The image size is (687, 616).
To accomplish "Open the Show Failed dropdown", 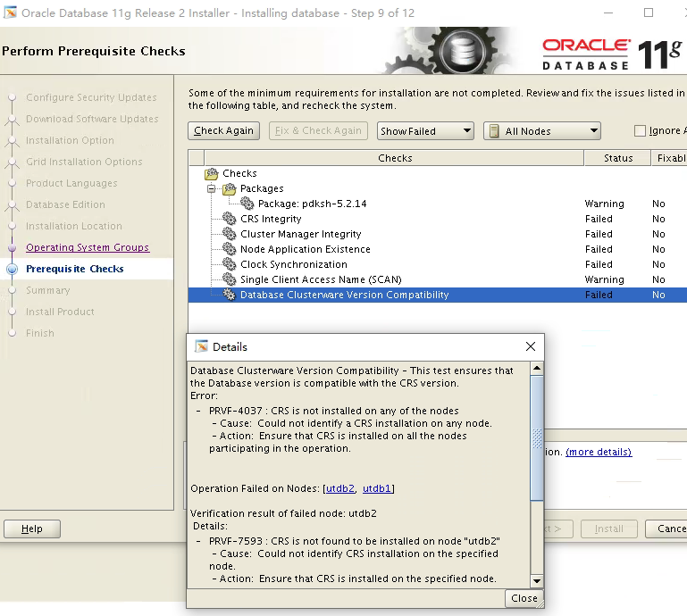I will pyautogui.click(x=425, y=131).
